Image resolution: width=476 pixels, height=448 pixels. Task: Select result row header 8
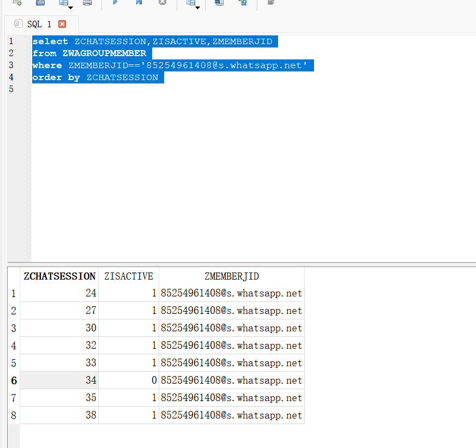coord(14,415)
